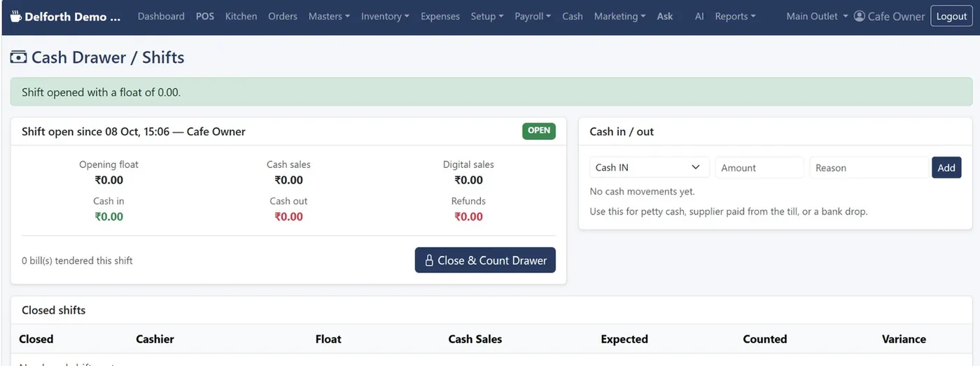Click the Cash sales amount
980x366 pixels.
288,180
